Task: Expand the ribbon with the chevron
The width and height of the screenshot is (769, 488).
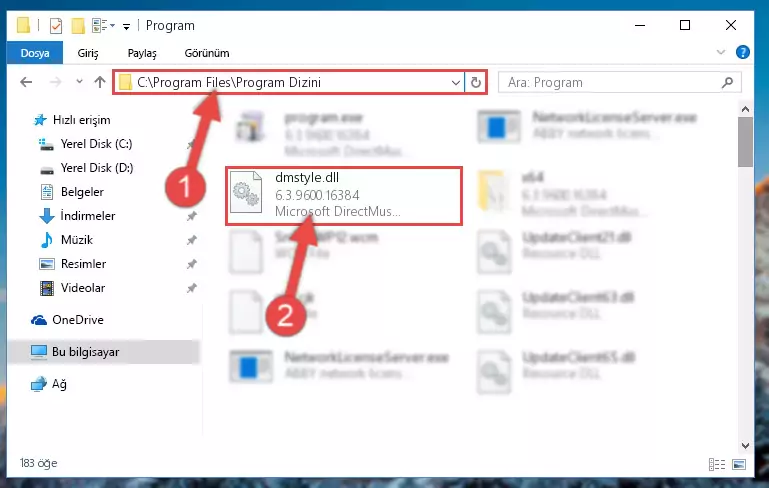Action: 720,52
